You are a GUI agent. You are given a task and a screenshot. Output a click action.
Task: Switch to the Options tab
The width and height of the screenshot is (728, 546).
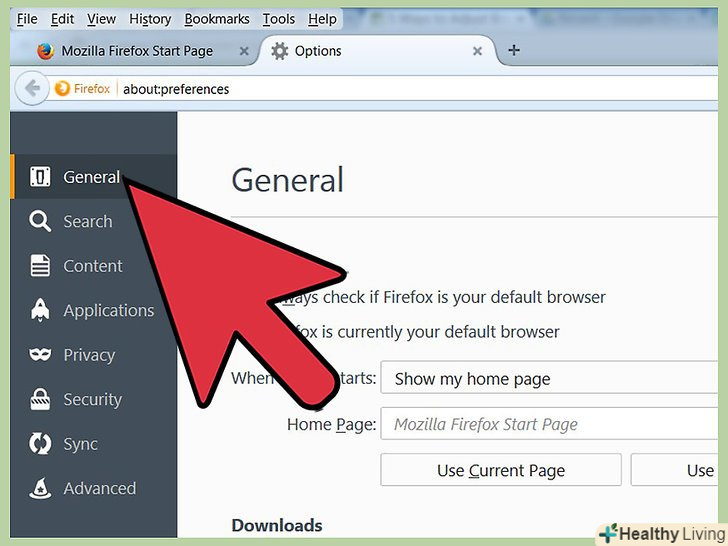(x=378, y=51)
